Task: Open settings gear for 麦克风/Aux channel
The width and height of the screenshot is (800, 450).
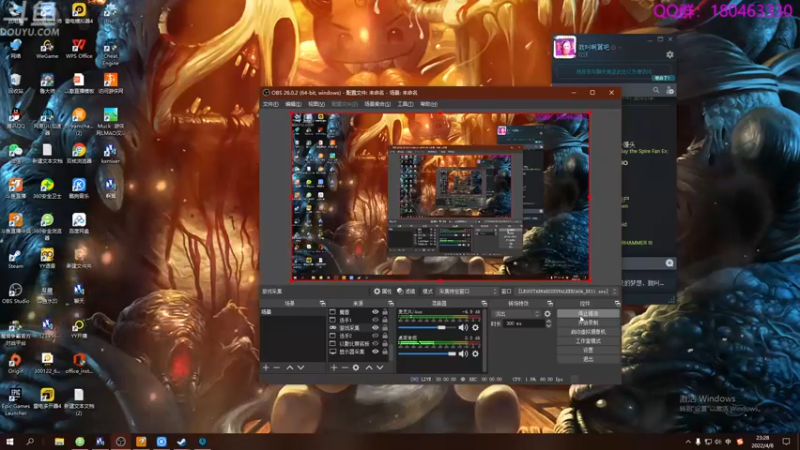Action: pos(476,328)
